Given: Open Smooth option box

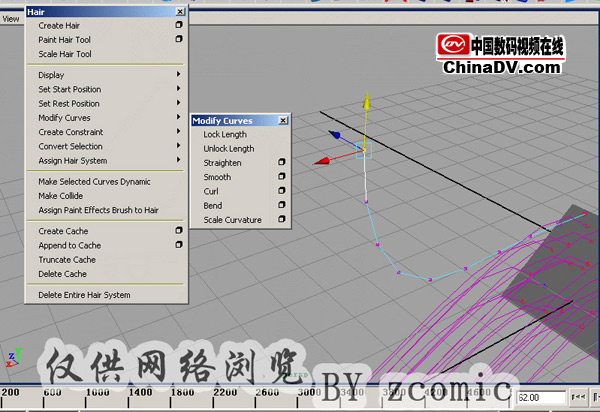Looking at the screenshot, I should 282,176.
